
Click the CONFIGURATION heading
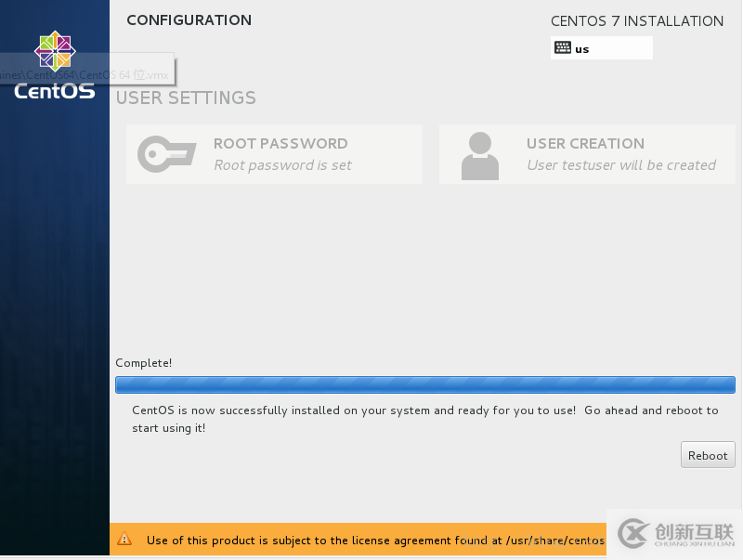189,20
